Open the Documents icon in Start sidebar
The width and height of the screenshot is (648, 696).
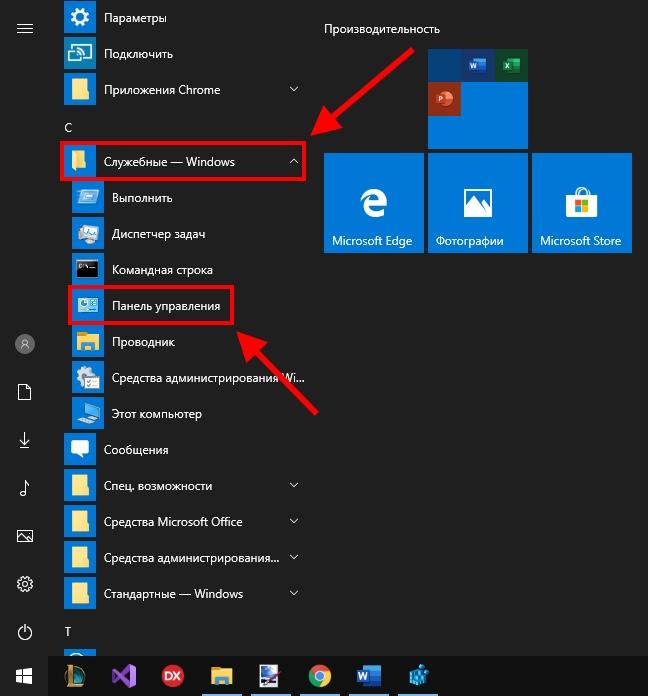pyautogui.click(x=25, y=392)
